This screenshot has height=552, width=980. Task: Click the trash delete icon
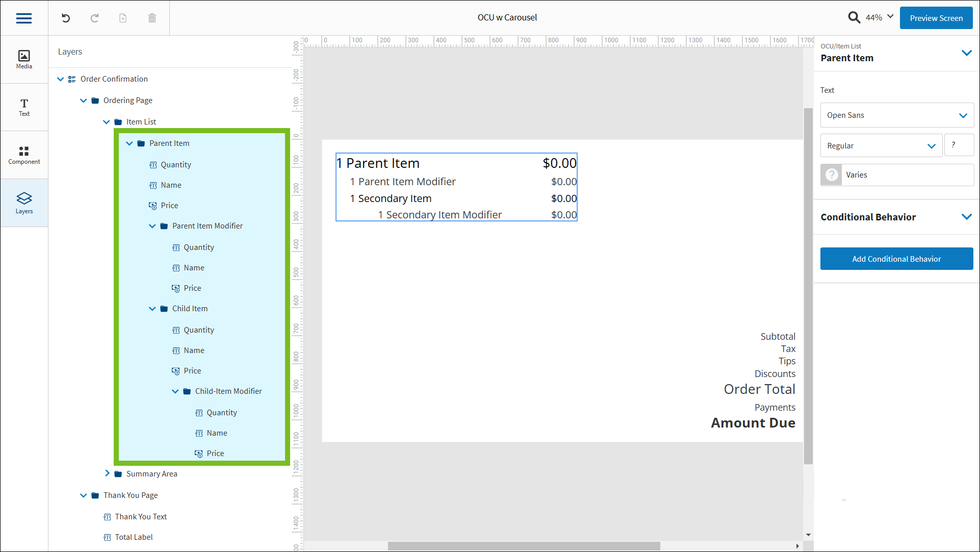[152, 18]
